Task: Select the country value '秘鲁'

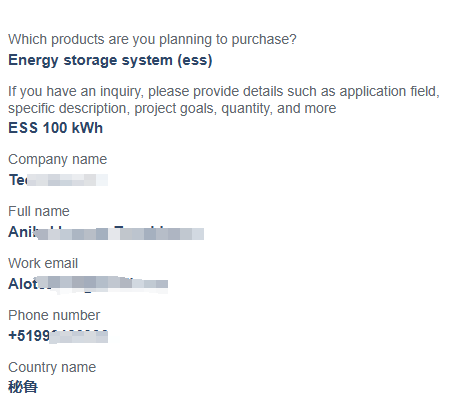Action: tap(23, 387)
